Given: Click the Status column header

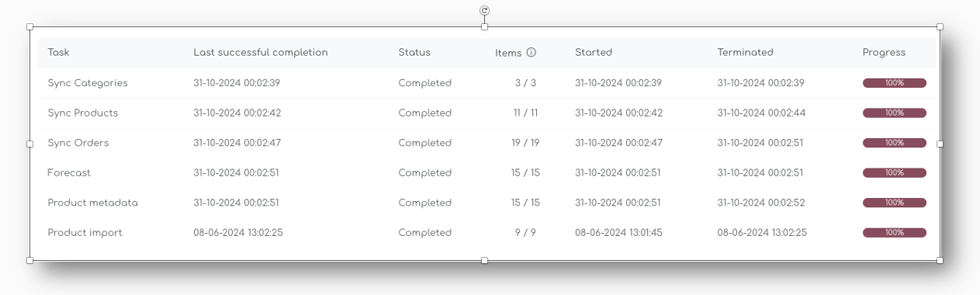Looking at the screenshot, I should pos(414,53).
